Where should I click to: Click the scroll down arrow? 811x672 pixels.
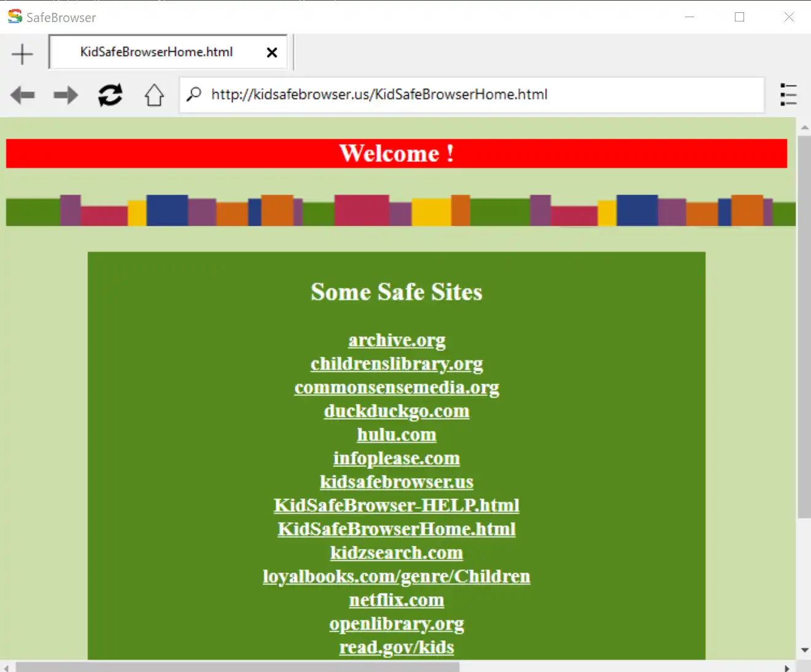pos(804,651)
